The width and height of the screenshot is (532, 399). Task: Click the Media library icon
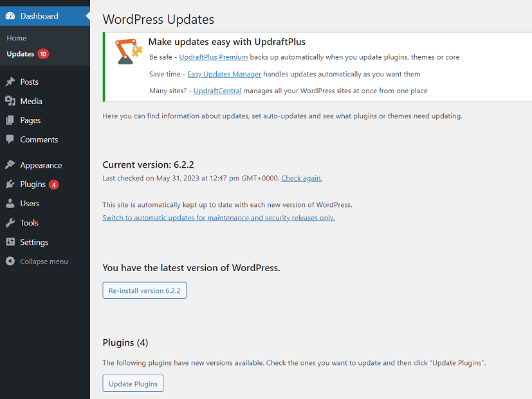click(9, 101)
